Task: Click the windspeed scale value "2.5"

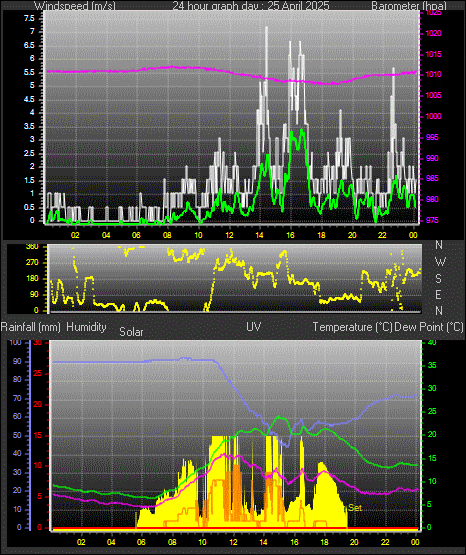Action: click(29, 154)
